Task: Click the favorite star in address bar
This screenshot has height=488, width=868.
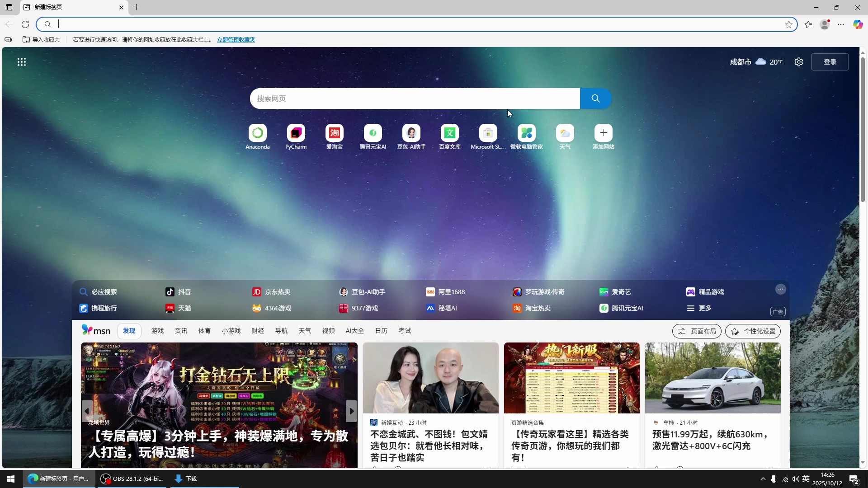Action: (x=789, y=24)
